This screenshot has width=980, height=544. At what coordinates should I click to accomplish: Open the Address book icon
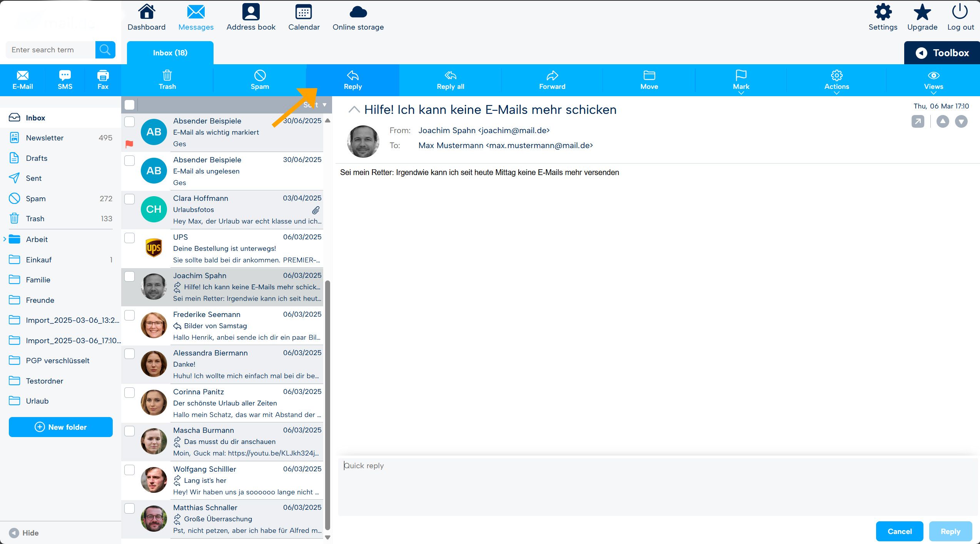pyautogui.click(x=251, y=12)
